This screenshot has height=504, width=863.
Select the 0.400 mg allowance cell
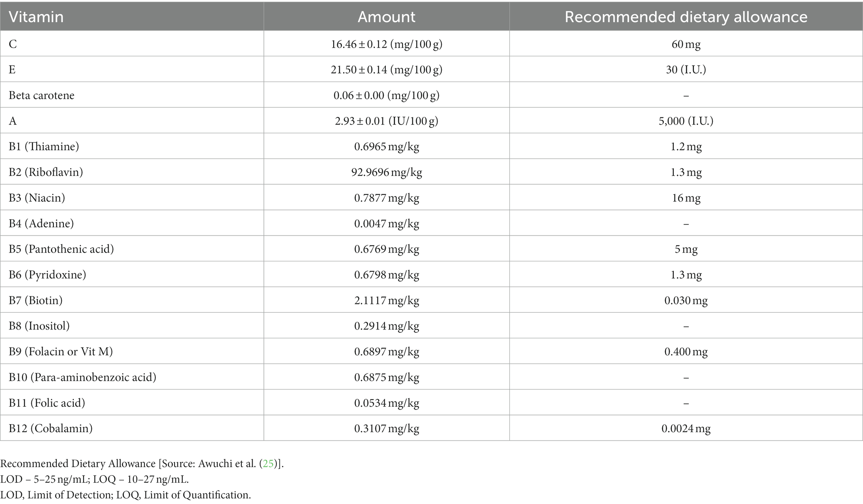click(686, 352)
